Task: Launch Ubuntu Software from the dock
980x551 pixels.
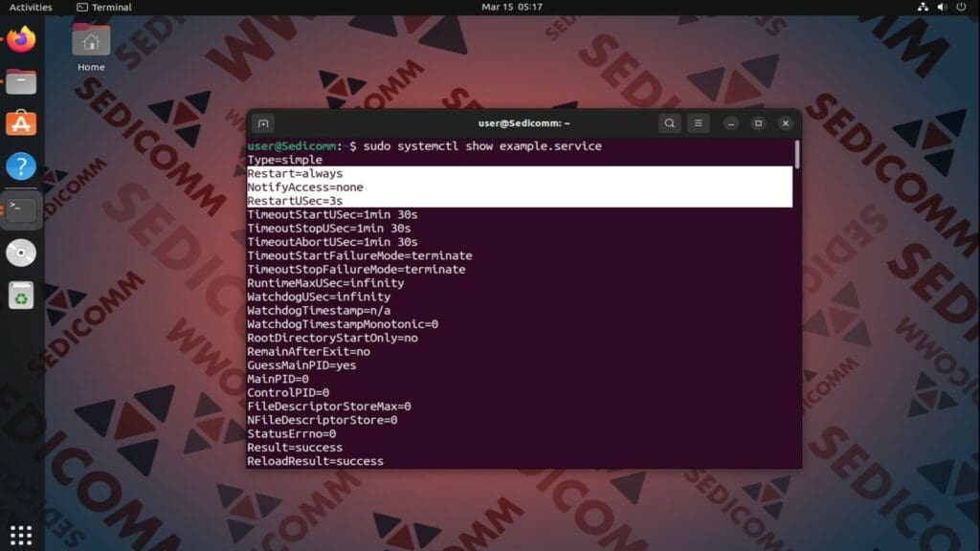Action: 21,123
